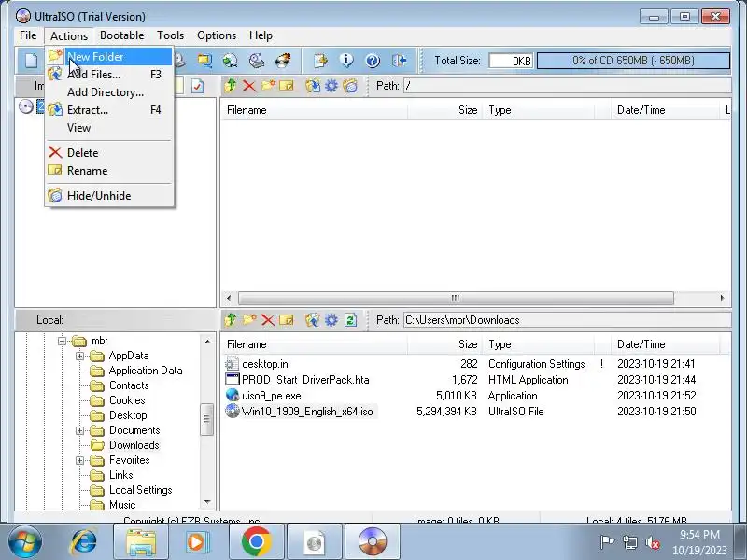Image resolution: width=747 pixels, height=560 pixels.
Task: Open the Options menu
Action: click(217, 35)
